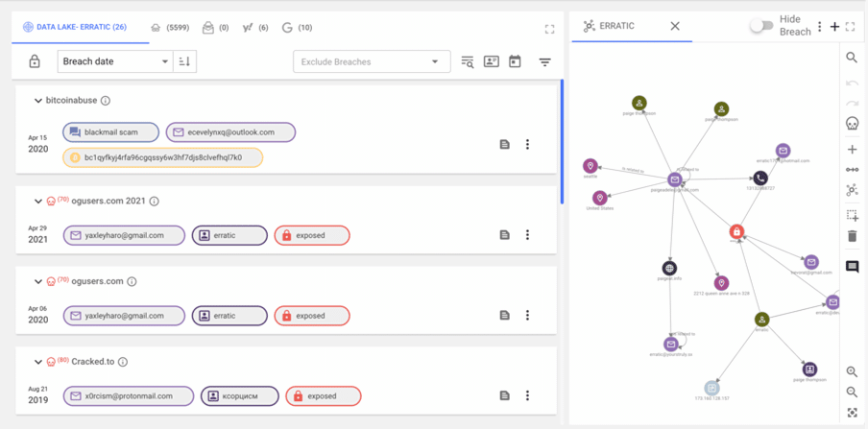Viewport: 868px width, 429px height.
Task: Click the lock icon beside Breach date
Action: [x=35, y=61]
